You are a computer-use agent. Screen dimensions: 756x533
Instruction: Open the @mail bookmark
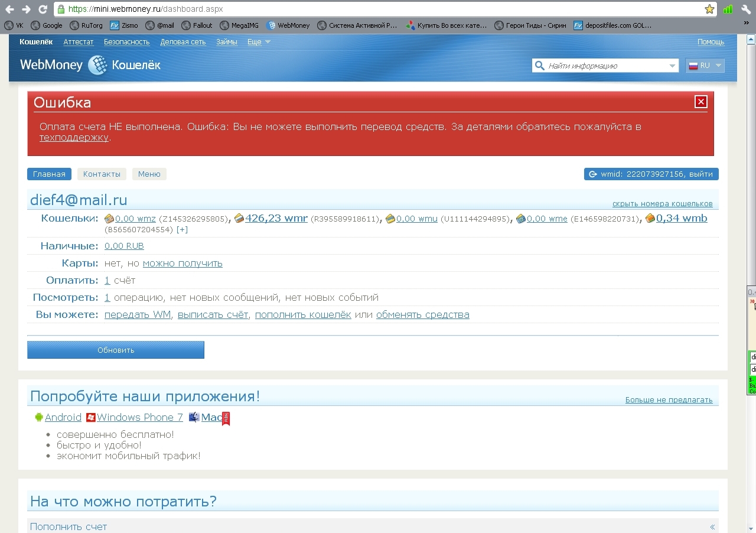[159, 25]
